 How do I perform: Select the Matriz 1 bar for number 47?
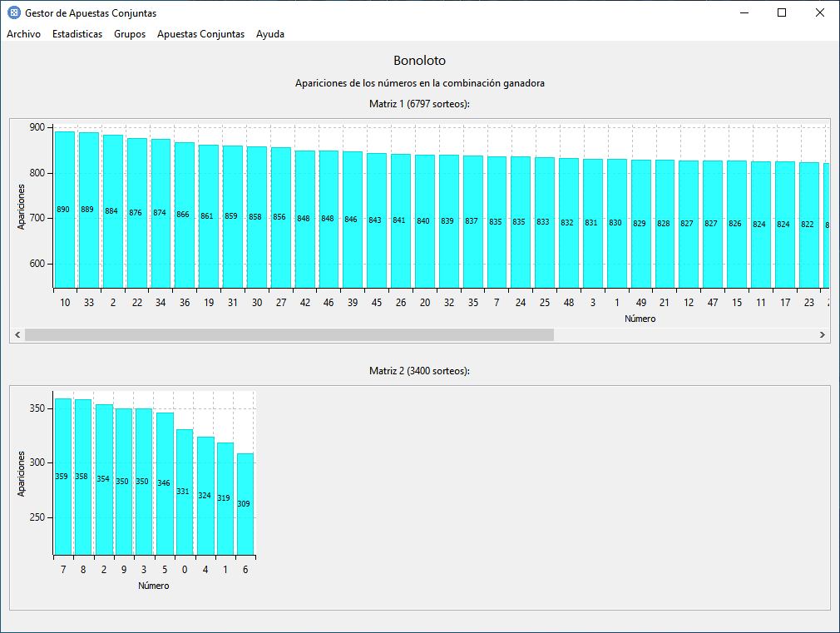[713, 224]
